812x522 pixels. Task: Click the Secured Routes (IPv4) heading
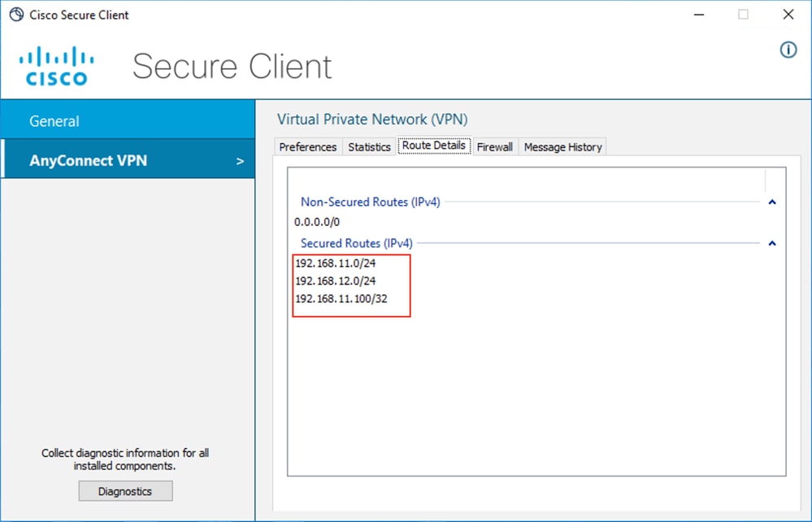tap(356, 243)
